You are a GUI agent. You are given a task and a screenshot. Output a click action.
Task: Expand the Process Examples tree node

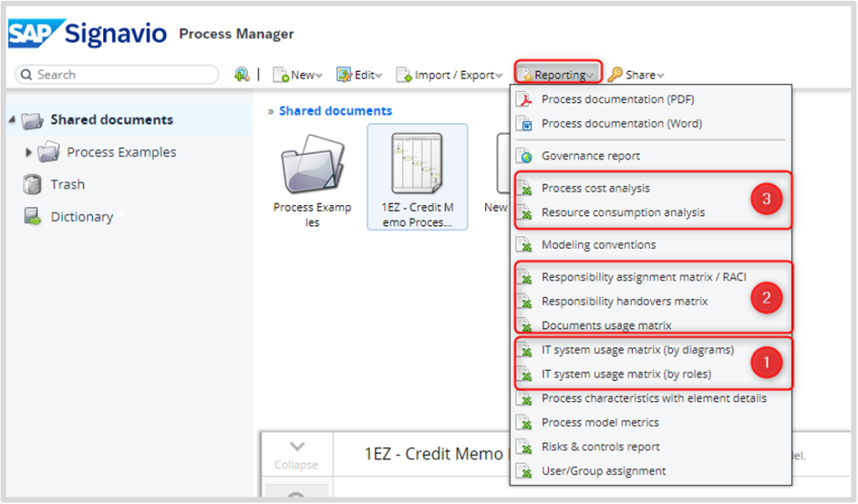click(x=28, y=152)
